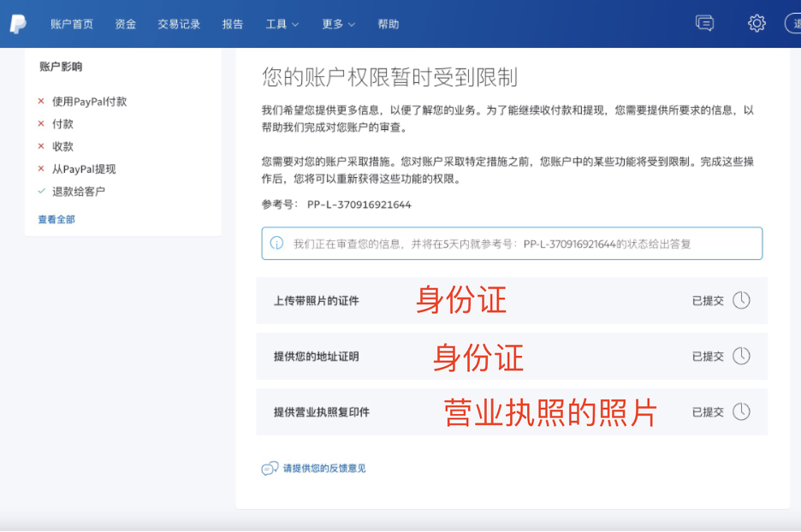This screenshot has height=532, width=801.
Task: Open the 报告 menu item
Action: click(233, 24)
